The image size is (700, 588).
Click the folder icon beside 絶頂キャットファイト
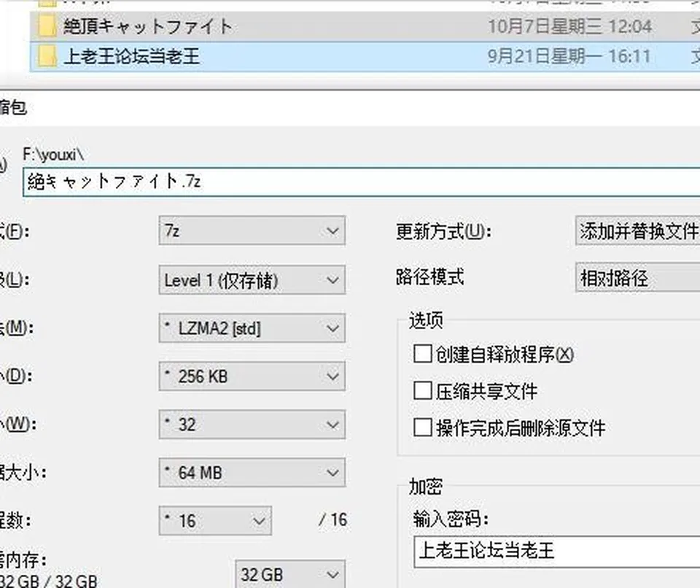47,26
